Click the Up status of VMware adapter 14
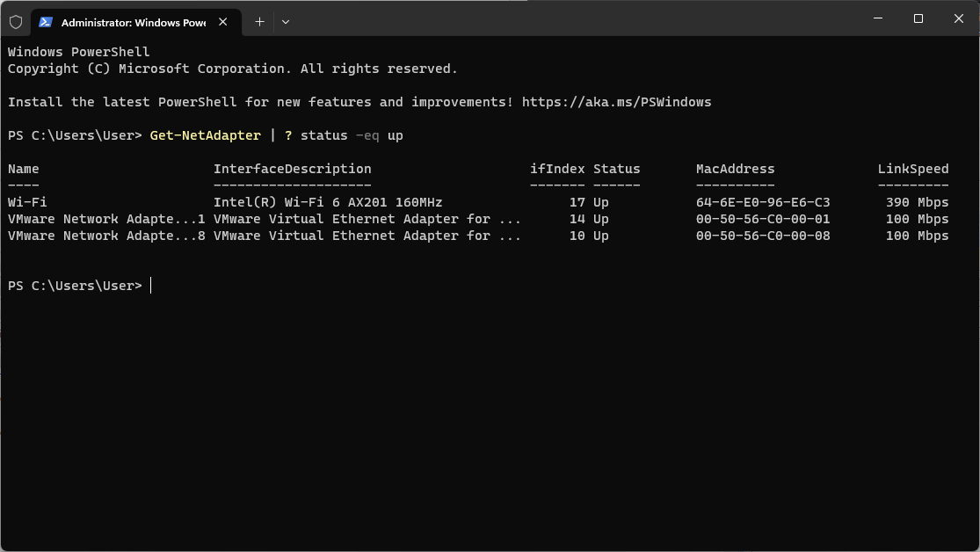 pyautogui.click(x=601, y=219)
